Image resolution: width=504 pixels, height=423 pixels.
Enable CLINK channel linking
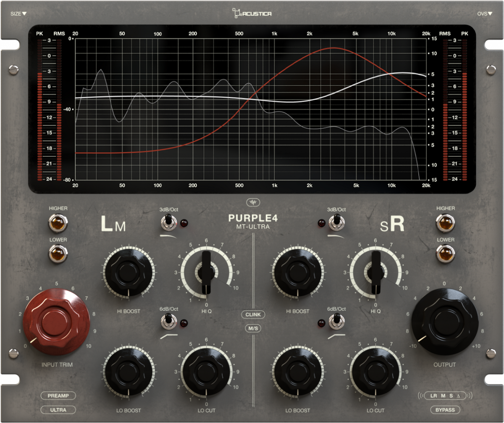253,315
